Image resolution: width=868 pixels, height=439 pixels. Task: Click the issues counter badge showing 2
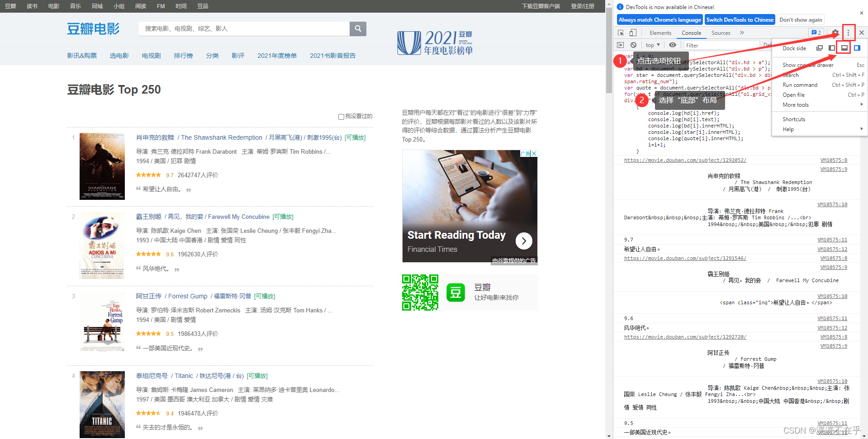[816, 33]
